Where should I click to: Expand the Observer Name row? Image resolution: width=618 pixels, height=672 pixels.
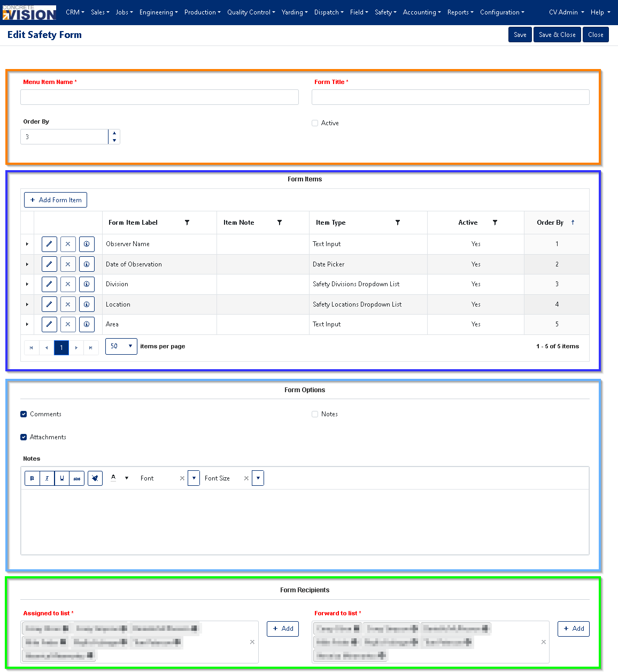tap(27, 244)
